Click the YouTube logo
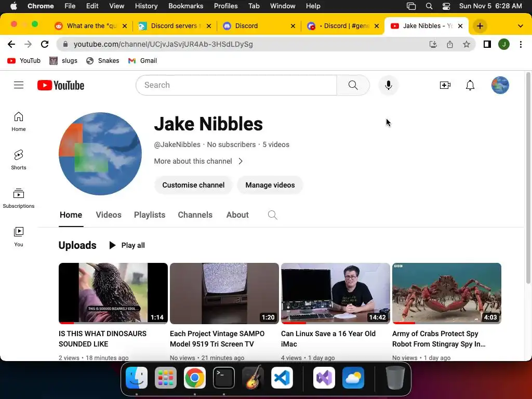 [61, 85]
